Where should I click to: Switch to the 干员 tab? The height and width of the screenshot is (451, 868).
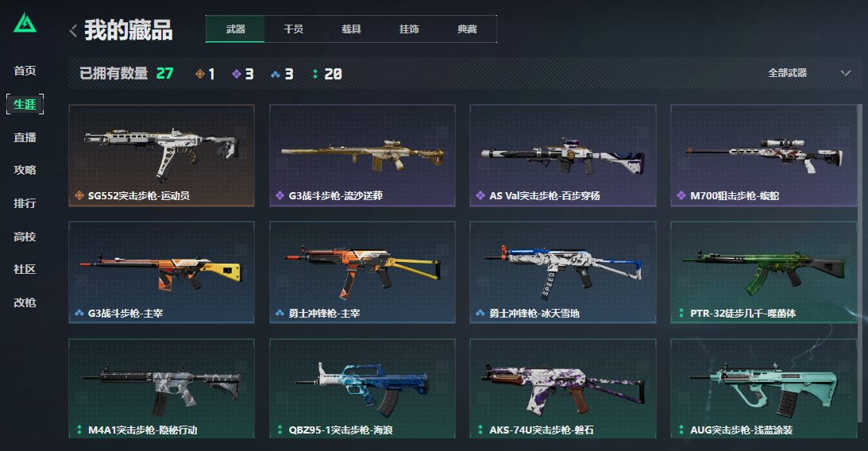(293, 29)
